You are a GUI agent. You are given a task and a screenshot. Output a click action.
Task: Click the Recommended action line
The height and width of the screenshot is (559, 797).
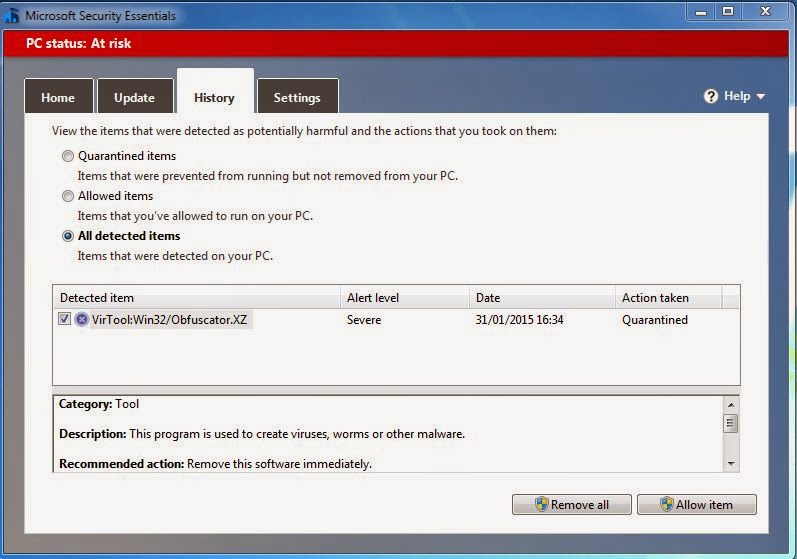[x=216, y=464]
